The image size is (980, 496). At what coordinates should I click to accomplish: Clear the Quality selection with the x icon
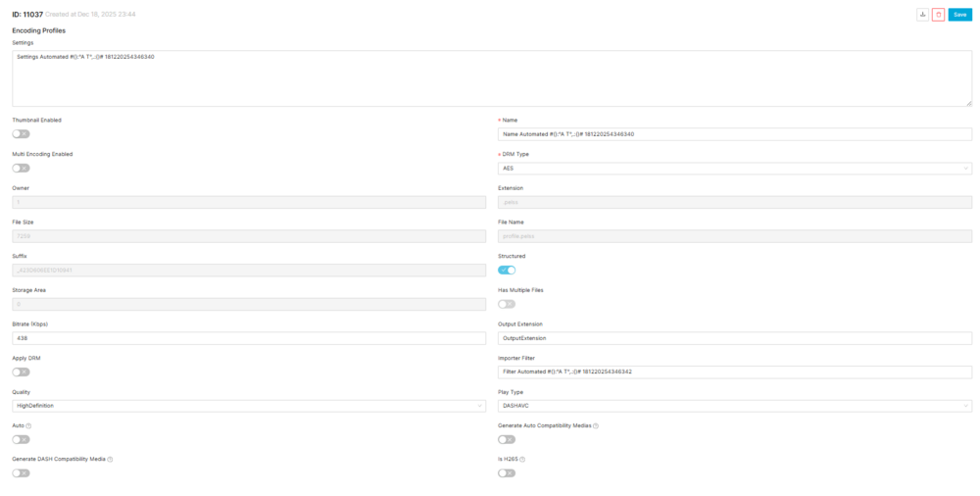(479, 406)
